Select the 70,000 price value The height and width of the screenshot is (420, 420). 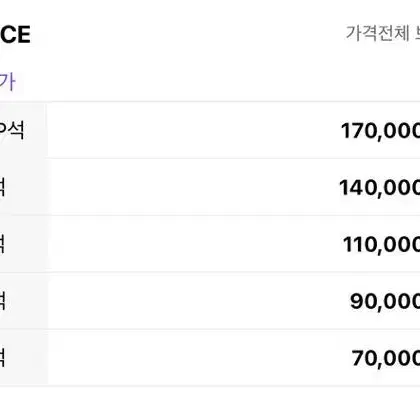(386, 358)
